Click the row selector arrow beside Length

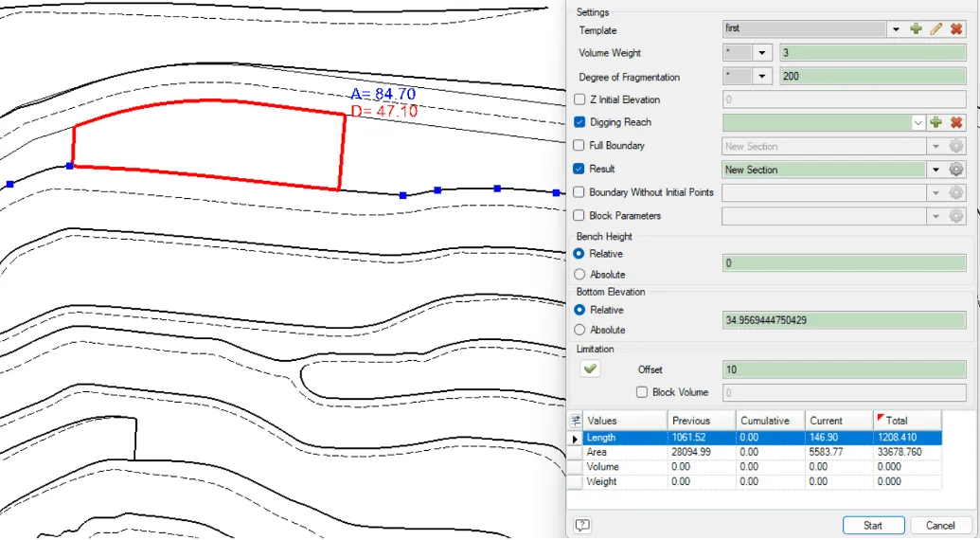tap(575, 439)
